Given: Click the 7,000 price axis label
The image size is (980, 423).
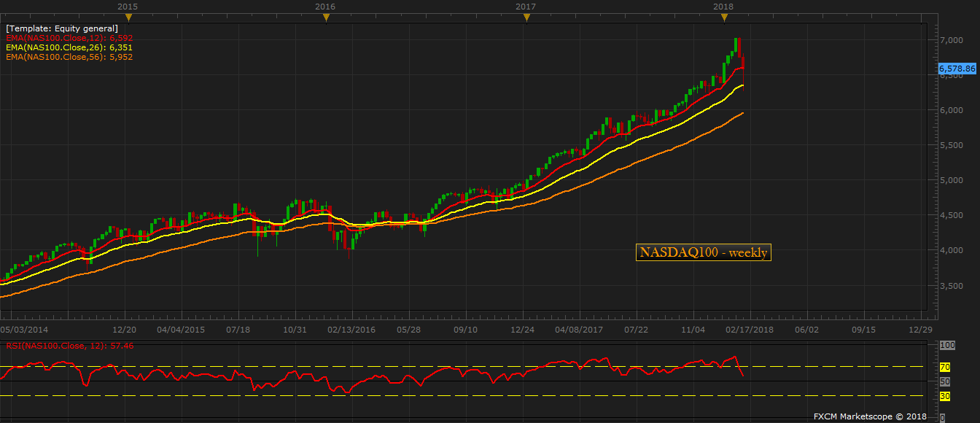Looking at the screenshot, I should click(x=951, y=40).
